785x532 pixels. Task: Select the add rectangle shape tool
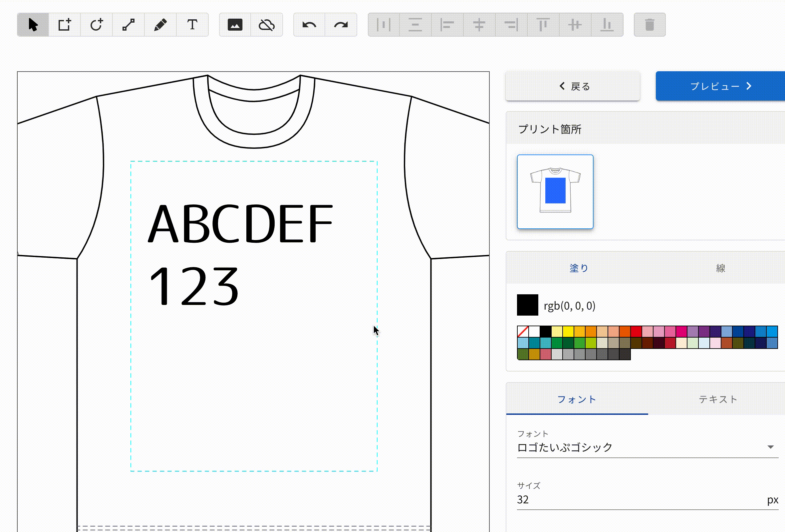tap(65, 25)
